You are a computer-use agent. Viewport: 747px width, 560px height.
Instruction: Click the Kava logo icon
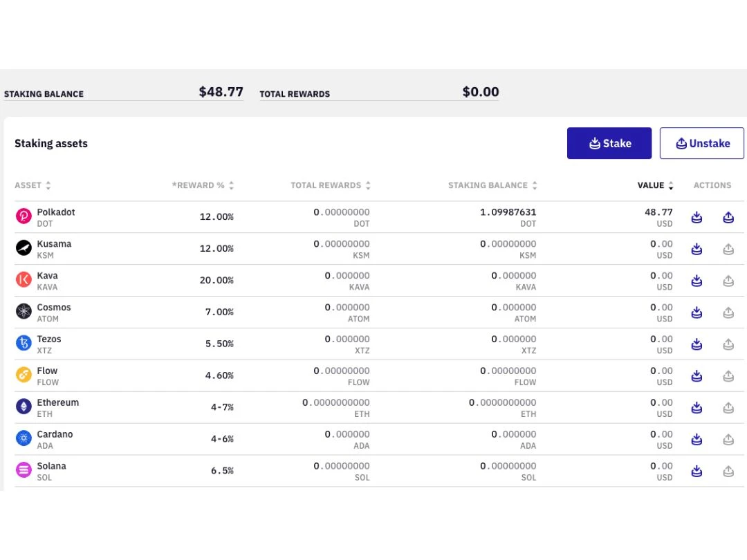pyautogui.click(x=24, y=279)
